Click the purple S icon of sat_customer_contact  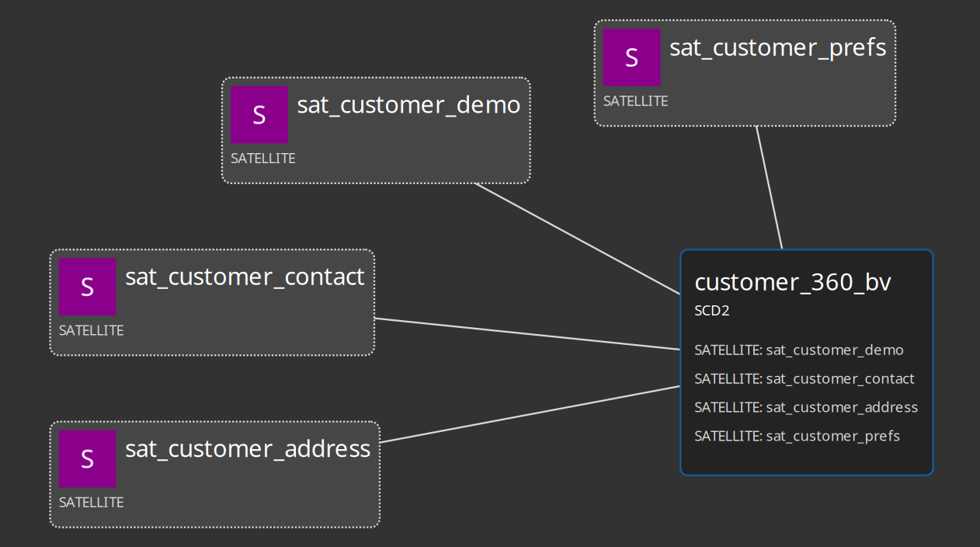[88, 287]
